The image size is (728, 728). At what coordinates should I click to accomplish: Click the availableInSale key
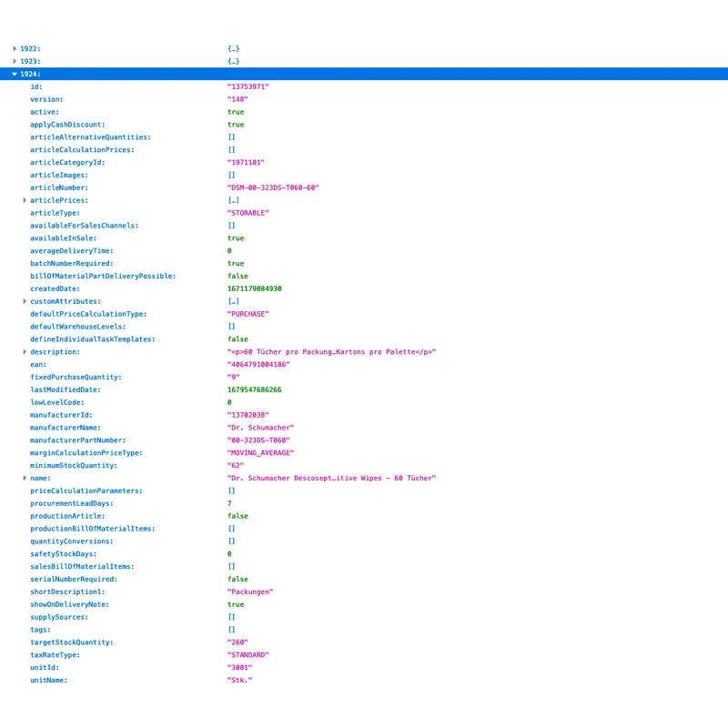pyautogui.click(x=64, y=238)
